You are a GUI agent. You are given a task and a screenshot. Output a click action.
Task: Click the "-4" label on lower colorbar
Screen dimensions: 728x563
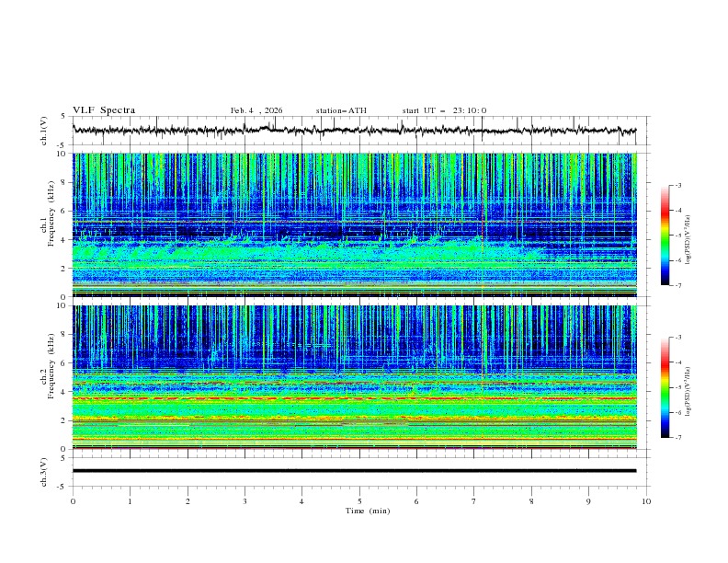pos(678,362)
